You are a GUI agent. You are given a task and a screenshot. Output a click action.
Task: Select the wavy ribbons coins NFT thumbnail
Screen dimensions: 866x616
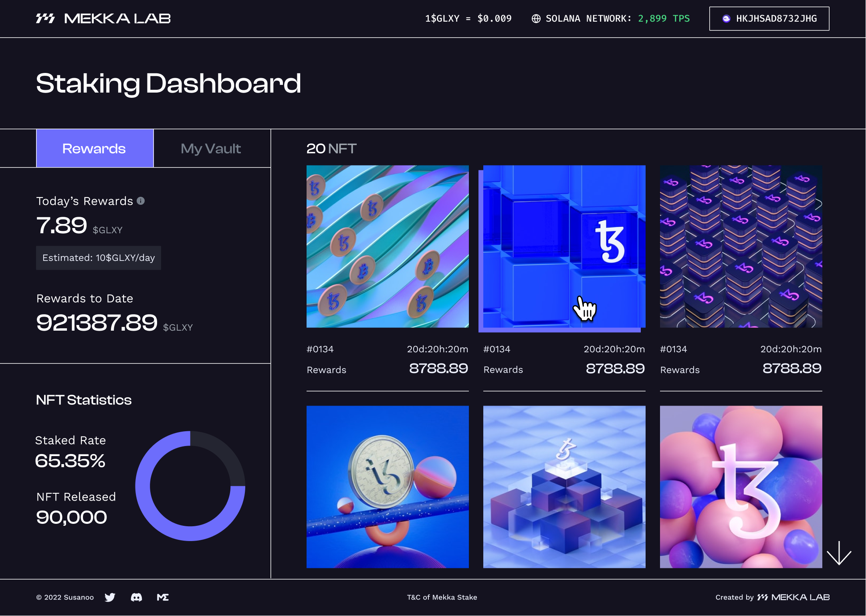387,246
